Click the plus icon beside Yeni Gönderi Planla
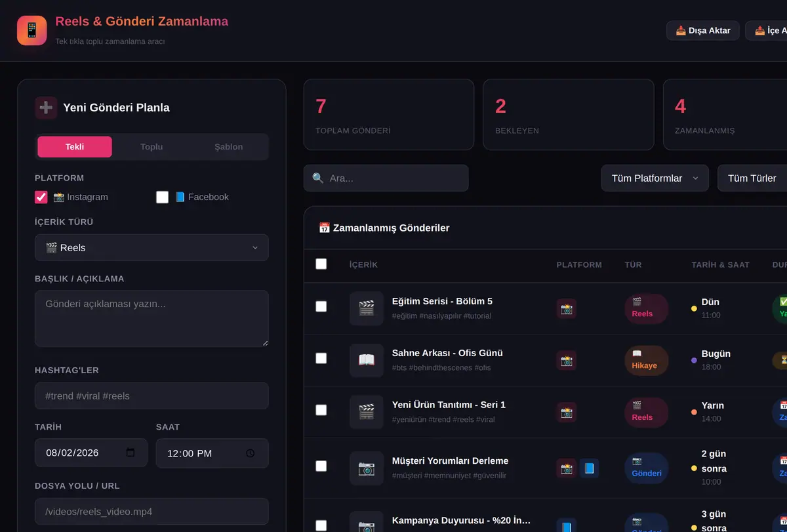 point(46,108)
